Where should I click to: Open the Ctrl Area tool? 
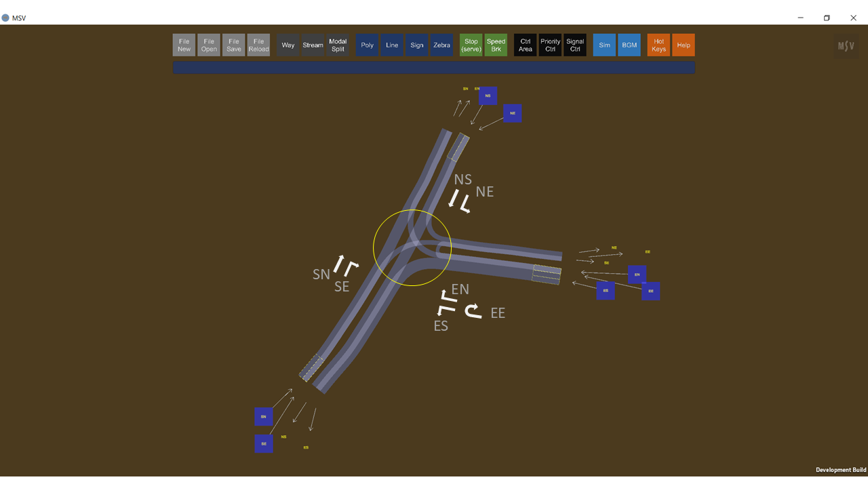(525, 45)
